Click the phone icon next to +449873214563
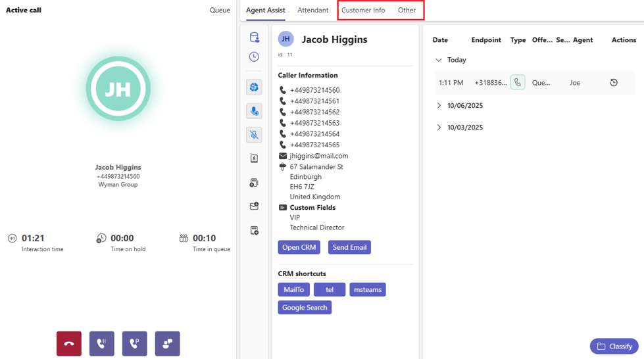The height and width of the screenshot is (359, 644). [x=283, y=122]
